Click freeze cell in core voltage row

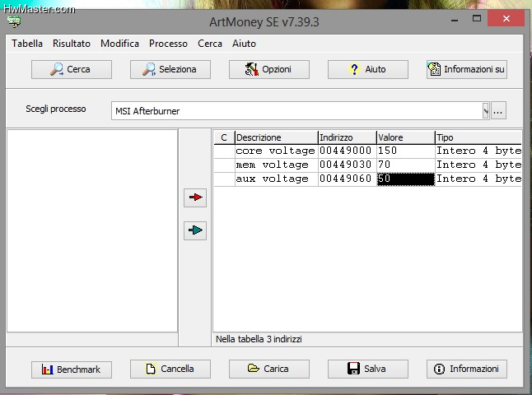coord(224,151)
